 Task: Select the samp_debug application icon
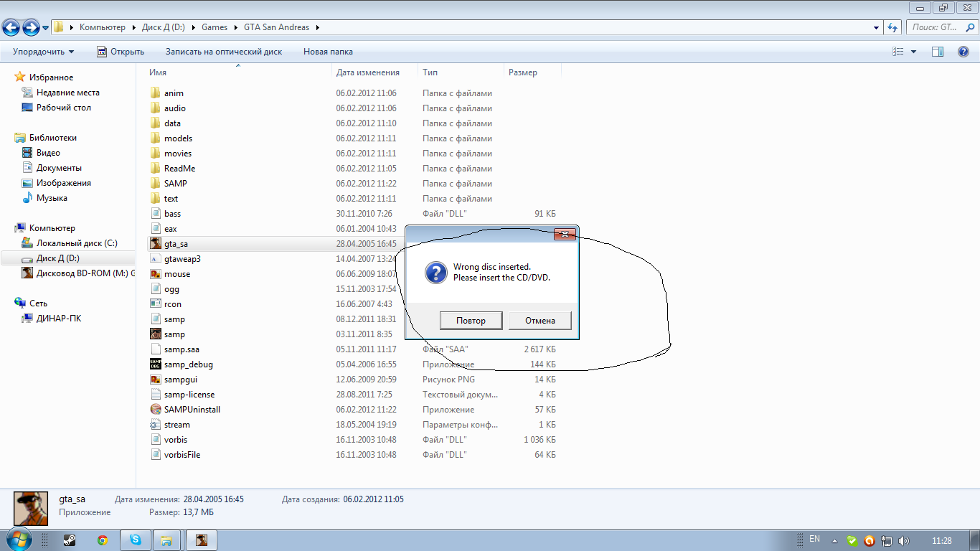(x=156, y=364)
